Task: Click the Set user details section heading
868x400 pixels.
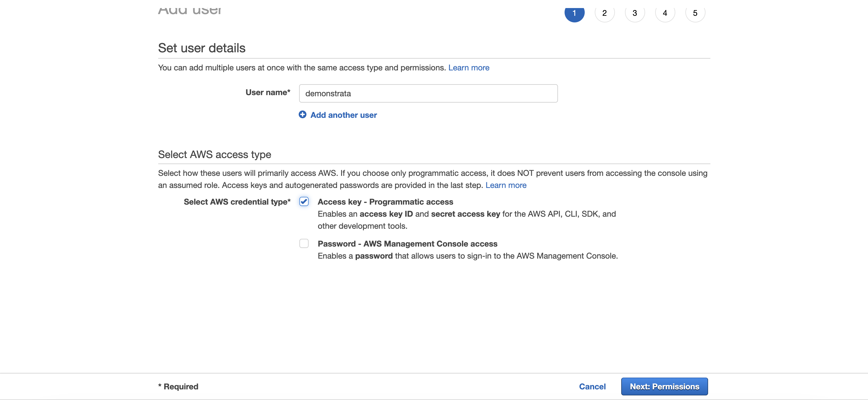Action: click(202, 48)
